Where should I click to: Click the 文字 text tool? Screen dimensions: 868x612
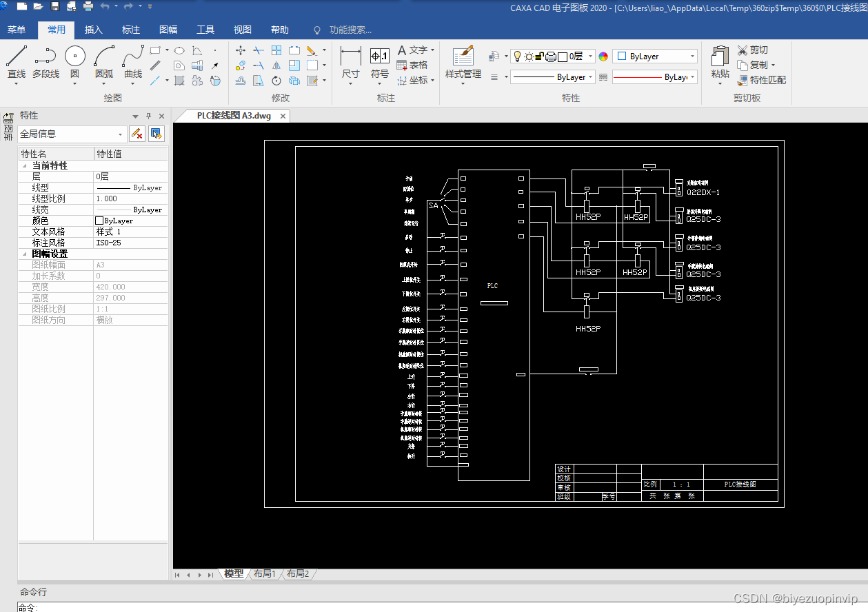coord(416,50)
